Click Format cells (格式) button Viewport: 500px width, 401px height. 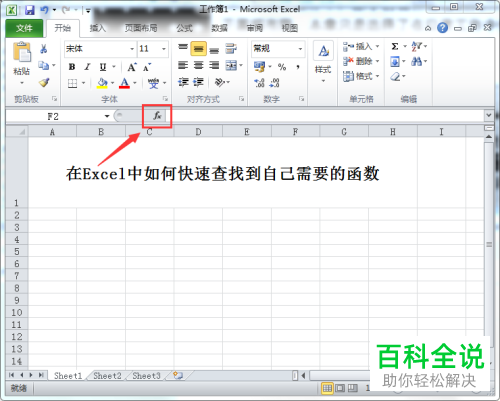pos(361,76)
